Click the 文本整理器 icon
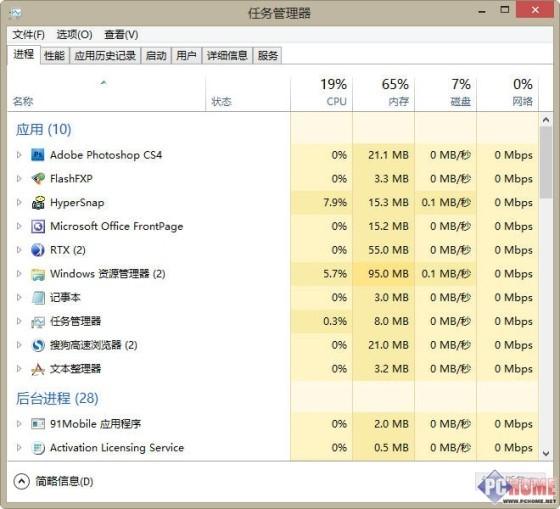560x509 pixels. tap(38, 369)
